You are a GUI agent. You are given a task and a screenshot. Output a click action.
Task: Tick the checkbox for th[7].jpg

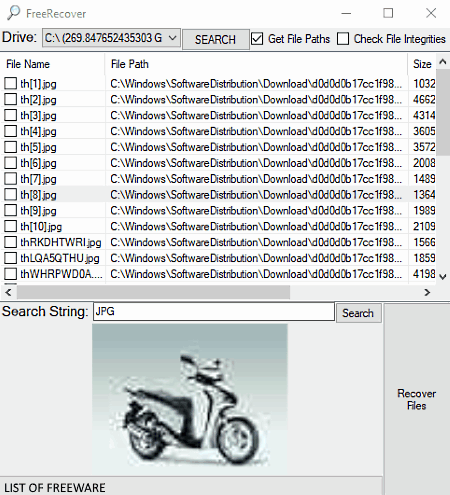(10, 179)
